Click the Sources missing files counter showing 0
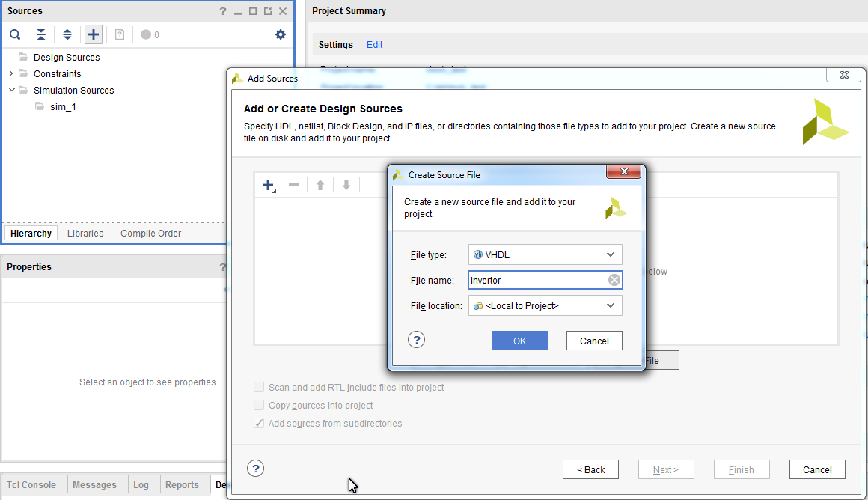Screen dimensions: 868x500 (150, 35)
